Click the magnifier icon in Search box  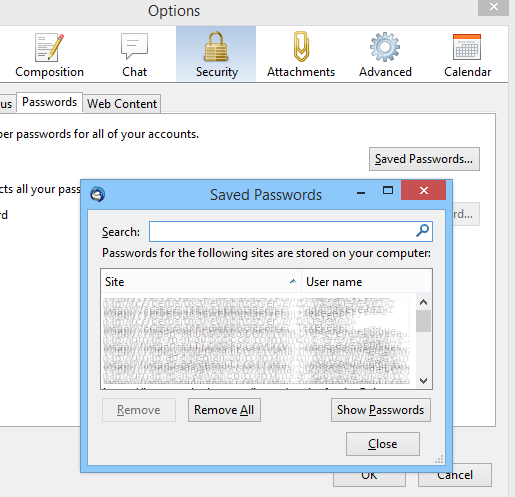tap(422, 231)
